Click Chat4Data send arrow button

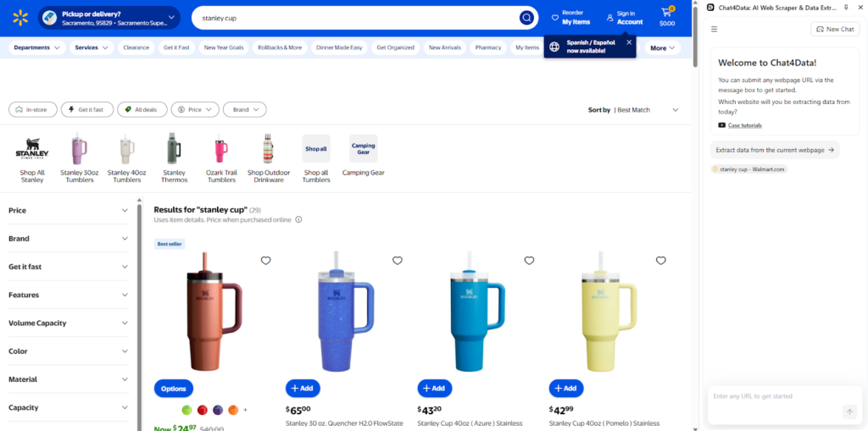849,412
